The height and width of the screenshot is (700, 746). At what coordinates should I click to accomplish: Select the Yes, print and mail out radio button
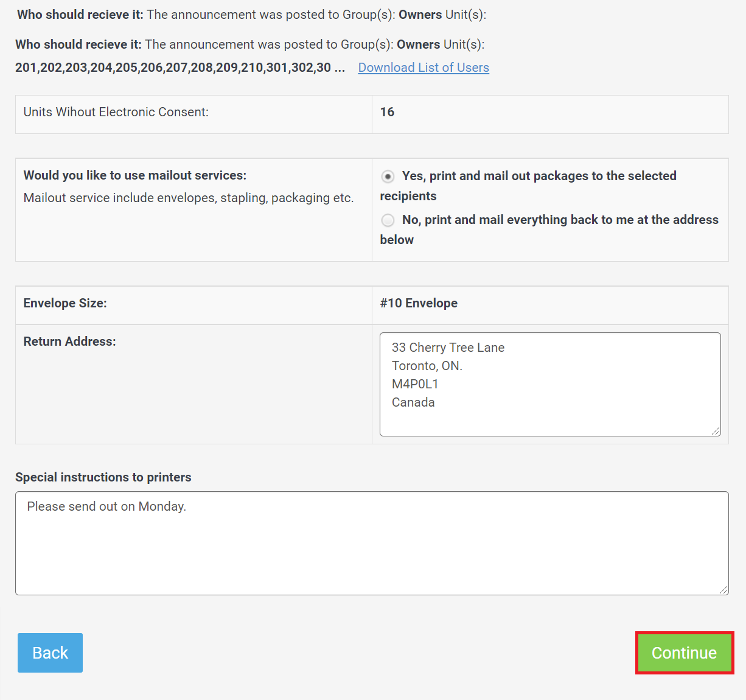(x=388, y=177)
